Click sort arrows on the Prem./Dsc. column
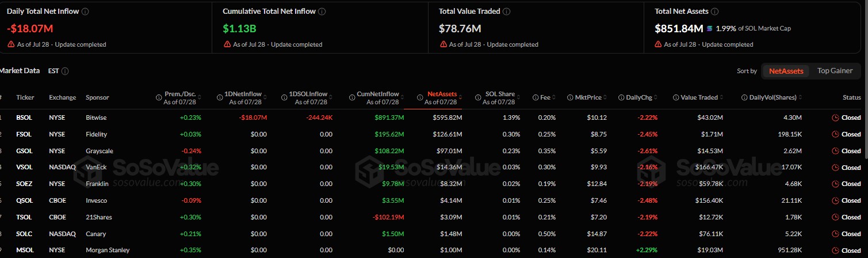Screen dimensions: 868x258 click(200, 97)
